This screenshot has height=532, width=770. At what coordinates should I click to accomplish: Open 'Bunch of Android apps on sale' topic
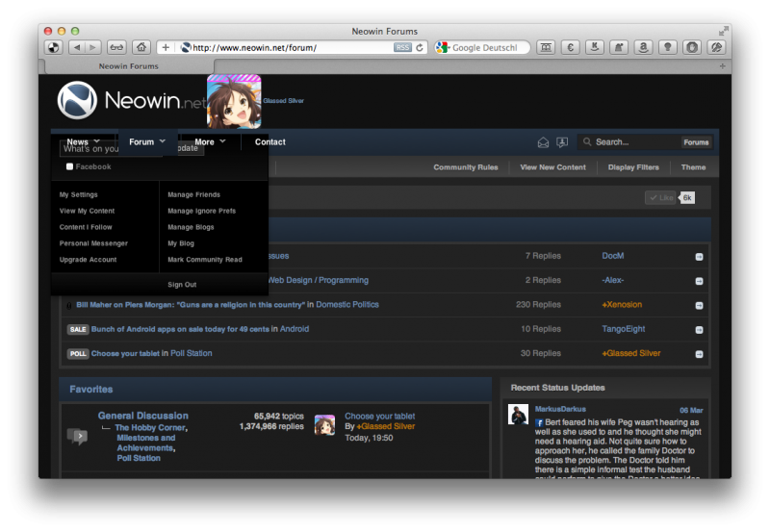180,329
